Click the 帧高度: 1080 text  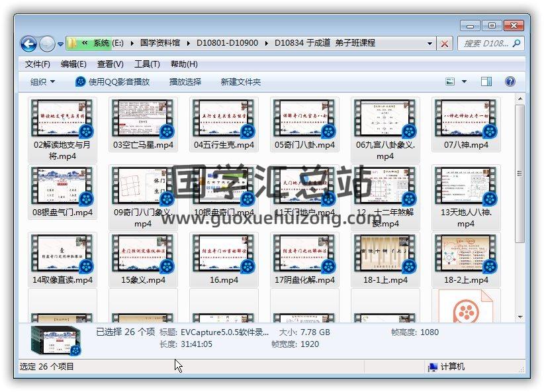click(414, 332)
